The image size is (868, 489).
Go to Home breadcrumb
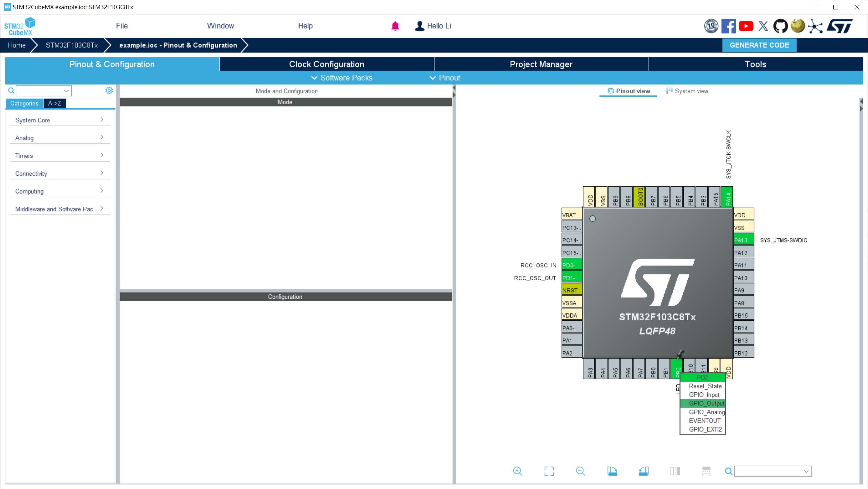(16, 45)
